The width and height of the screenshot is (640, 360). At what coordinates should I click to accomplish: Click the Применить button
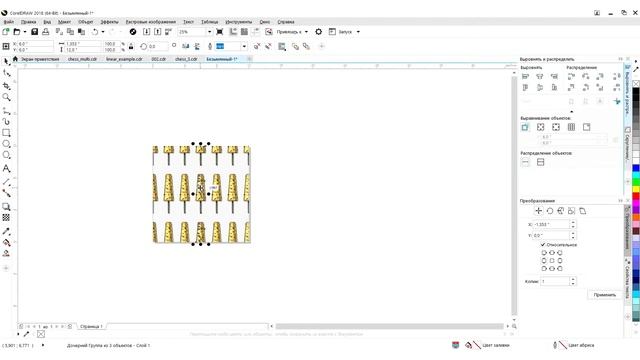tap(605, 295)
